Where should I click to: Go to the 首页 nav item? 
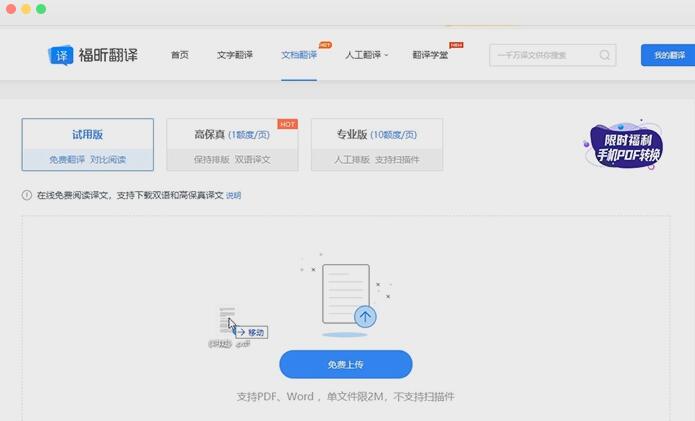(180, 55)
